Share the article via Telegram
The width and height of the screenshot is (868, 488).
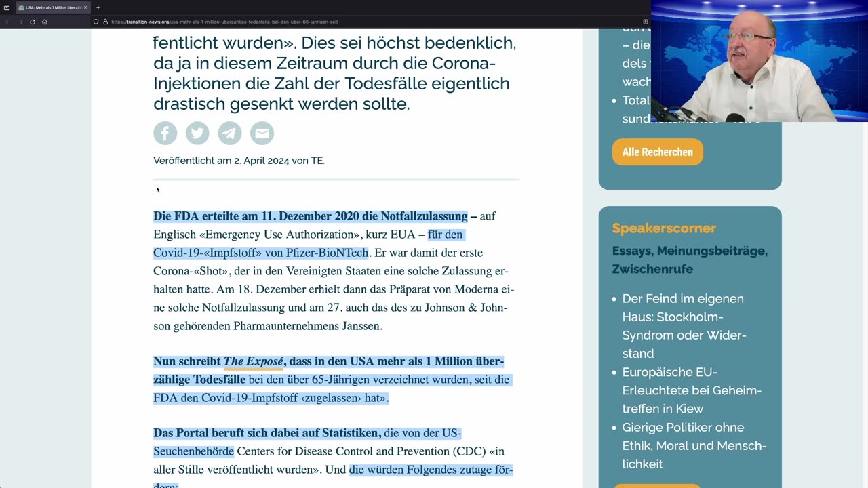click(x=230, y=133)
